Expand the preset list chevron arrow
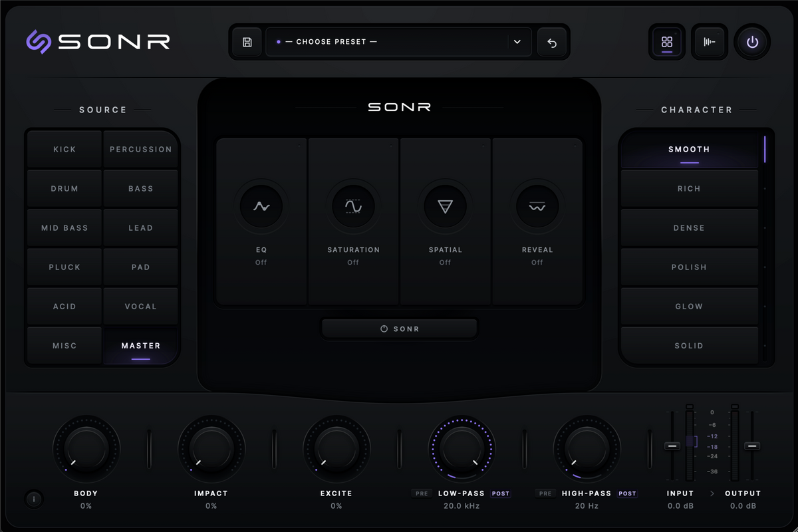The height and width of the screenshot is (532, 798). click(517, 42)
